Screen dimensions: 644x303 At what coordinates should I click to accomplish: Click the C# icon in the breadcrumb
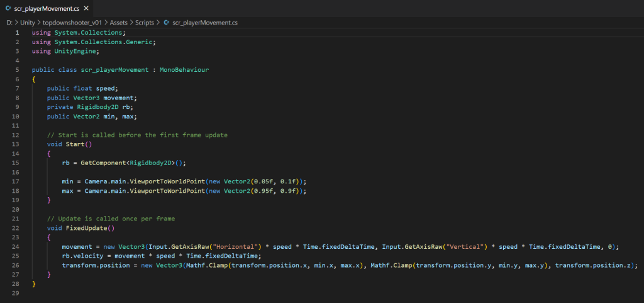pos(166,22)
